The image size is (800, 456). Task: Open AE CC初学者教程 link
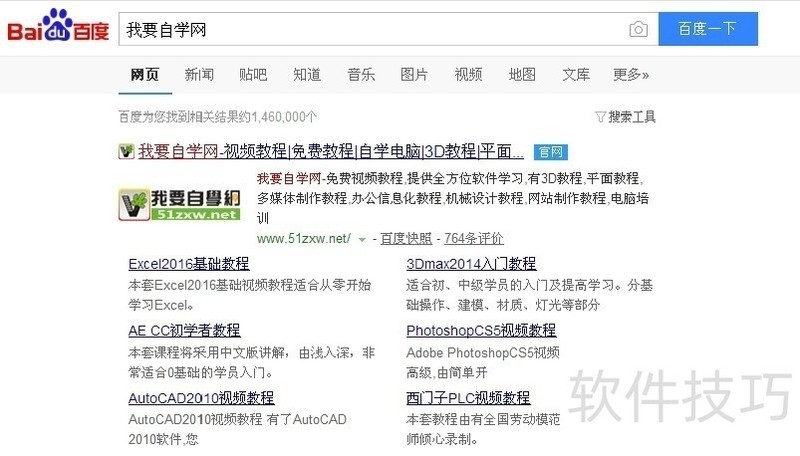click(x=184, y=331)
